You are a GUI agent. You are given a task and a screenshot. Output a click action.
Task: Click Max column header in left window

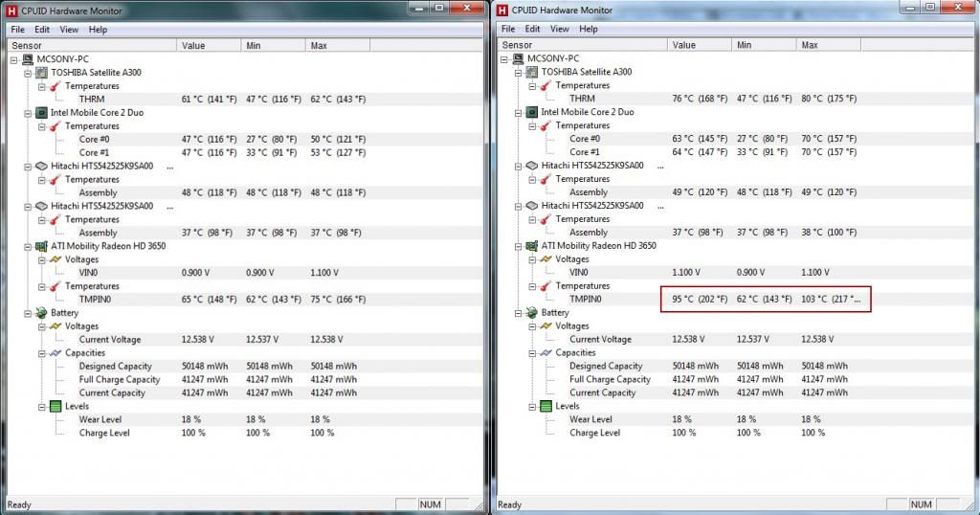pos(338,46)
